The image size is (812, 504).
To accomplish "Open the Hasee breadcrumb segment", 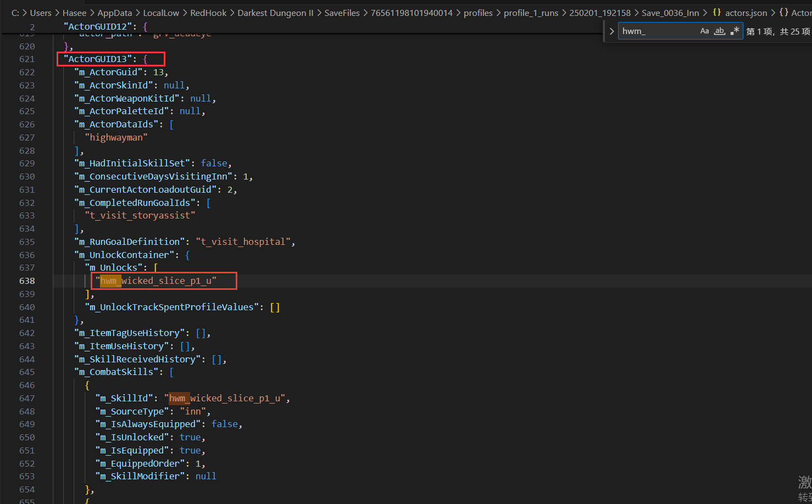I will pos(74,13).
